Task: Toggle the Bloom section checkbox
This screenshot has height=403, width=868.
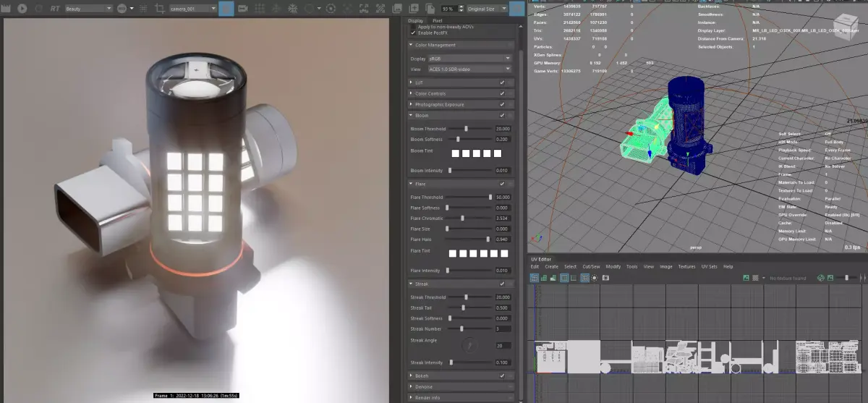Action: click(502, 115)
